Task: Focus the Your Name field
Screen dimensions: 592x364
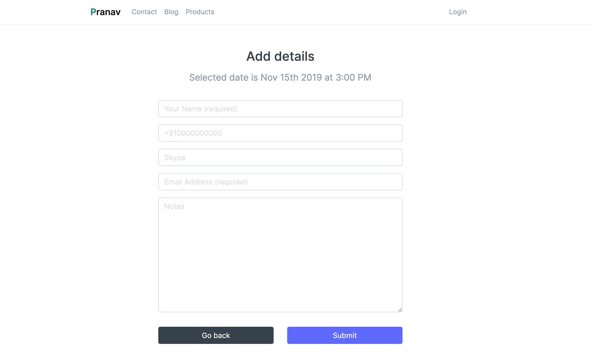Action: [x=280, y=109]
